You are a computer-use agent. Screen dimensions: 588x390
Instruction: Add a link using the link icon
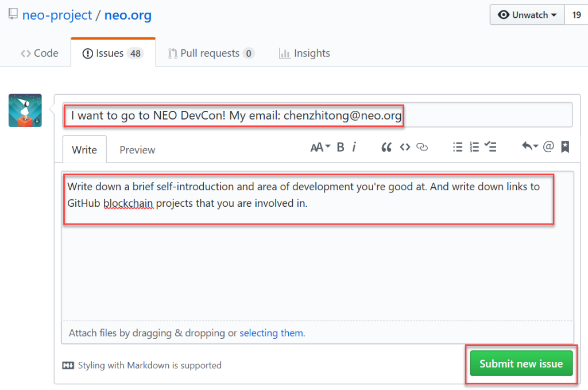pos(423,147)
